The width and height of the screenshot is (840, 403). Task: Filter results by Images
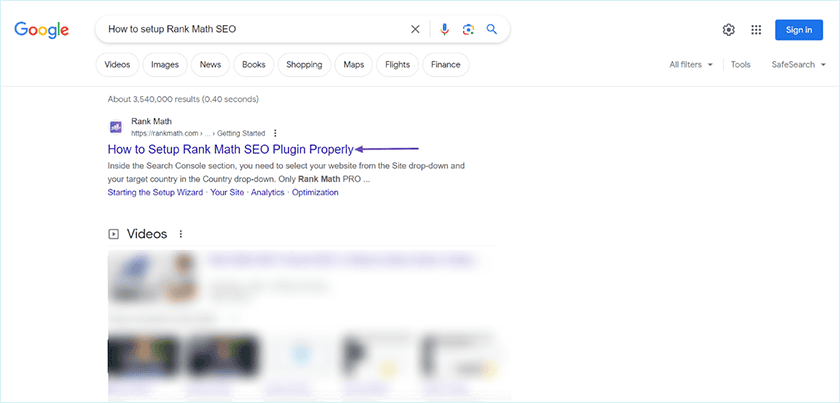point(164,64)
